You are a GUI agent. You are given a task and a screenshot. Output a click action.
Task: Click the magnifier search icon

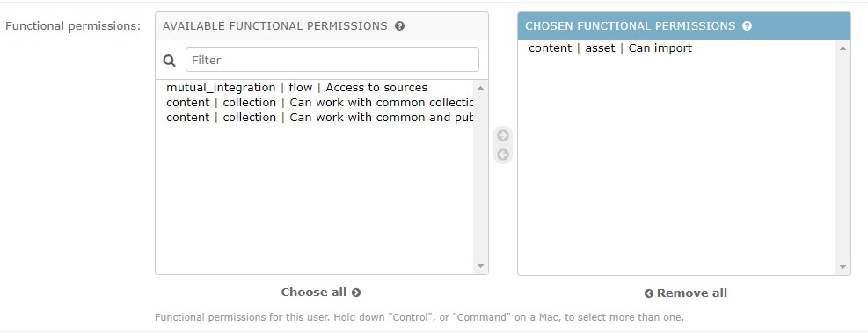point(170,61)
